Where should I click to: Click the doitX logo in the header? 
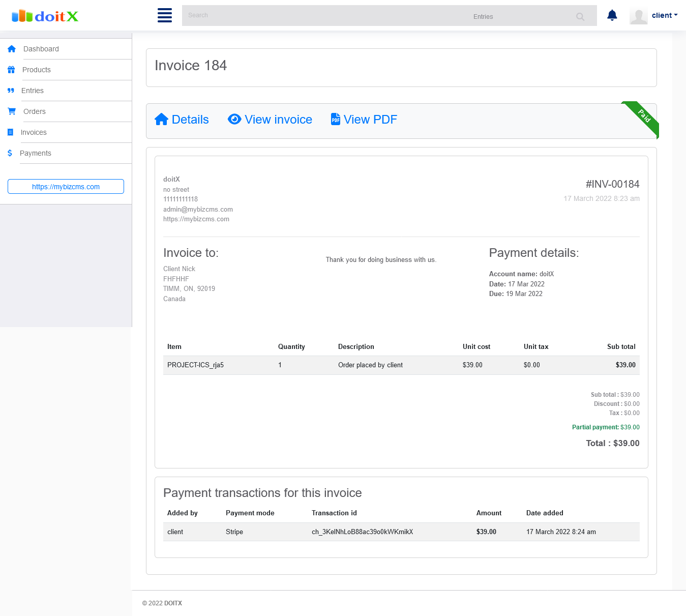point(46,16)
